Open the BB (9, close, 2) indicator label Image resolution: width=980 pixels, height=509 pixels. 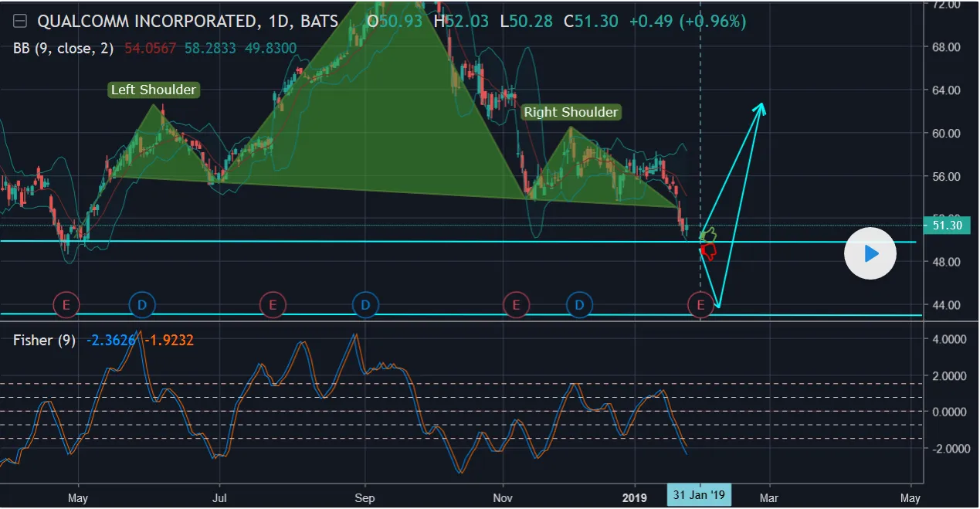pos(62,49)
